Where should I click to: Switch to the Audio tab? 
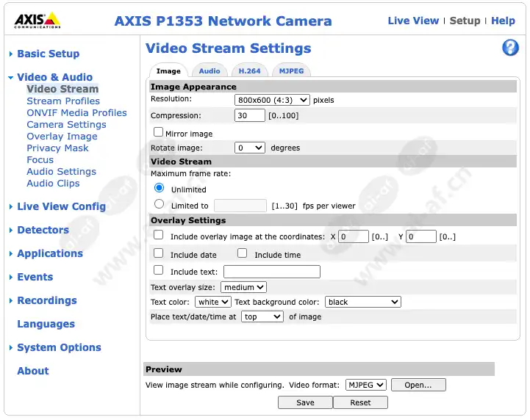point(210,71)
